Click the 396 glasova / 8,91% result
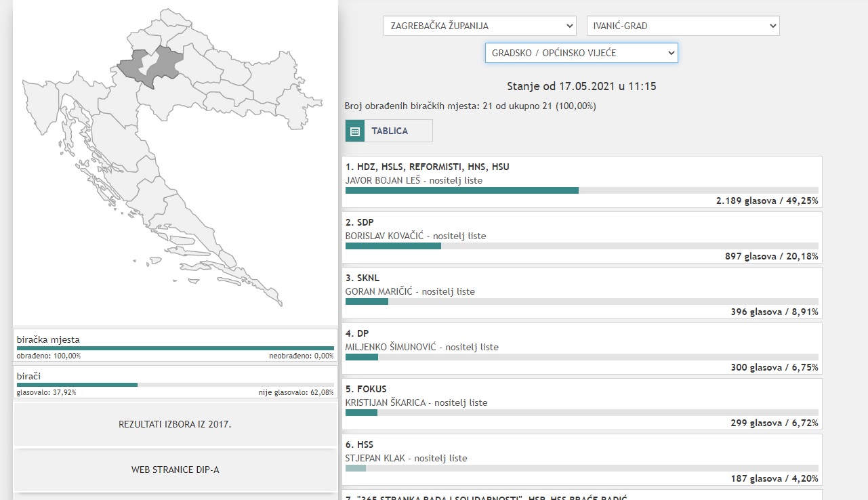 (x=774, y=312)
